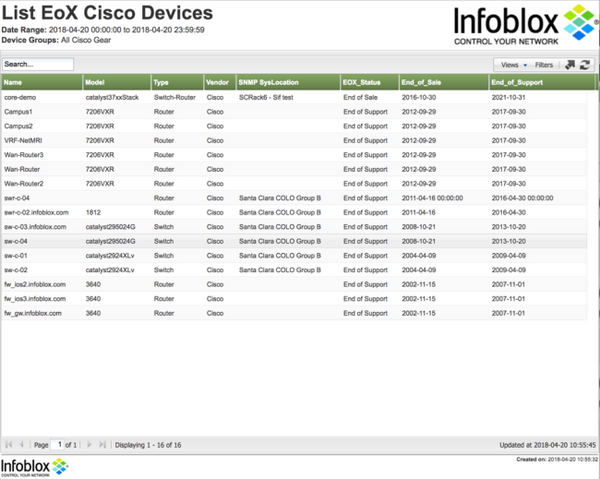
Task: Sort by the Vendor column header
Action: click(x=220, y=82)
